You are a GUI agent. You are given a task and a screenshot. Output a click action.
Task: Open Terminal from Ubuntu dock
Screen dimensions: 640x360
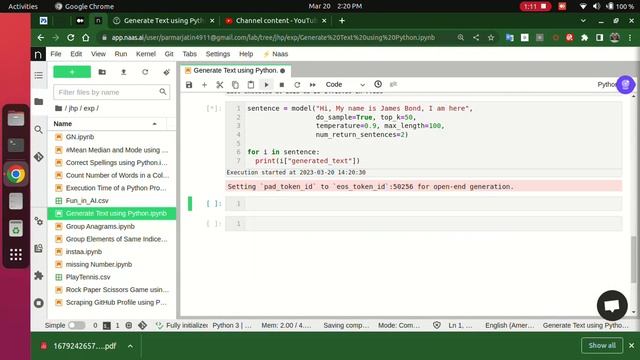click(16, 145)
